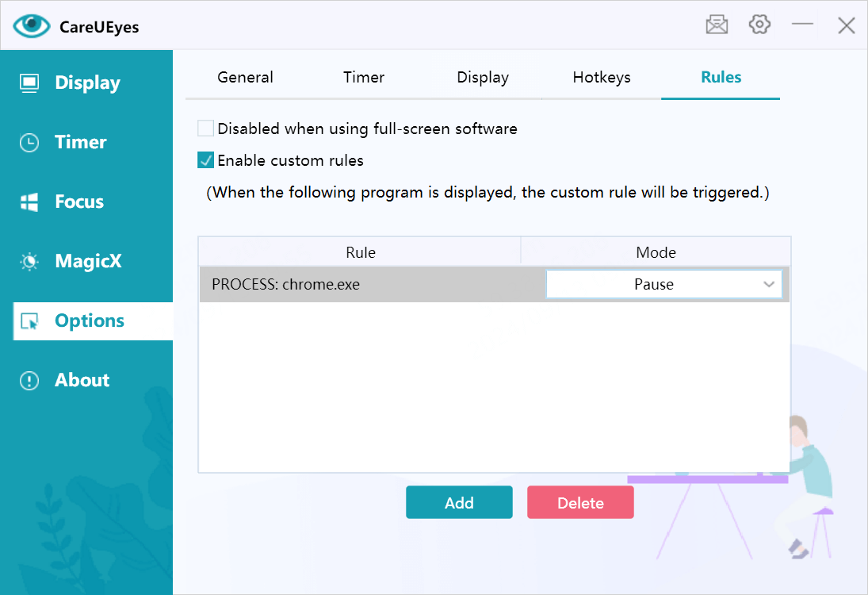Open the feedback mail icon
868x595 pixels.
(717, 25)
